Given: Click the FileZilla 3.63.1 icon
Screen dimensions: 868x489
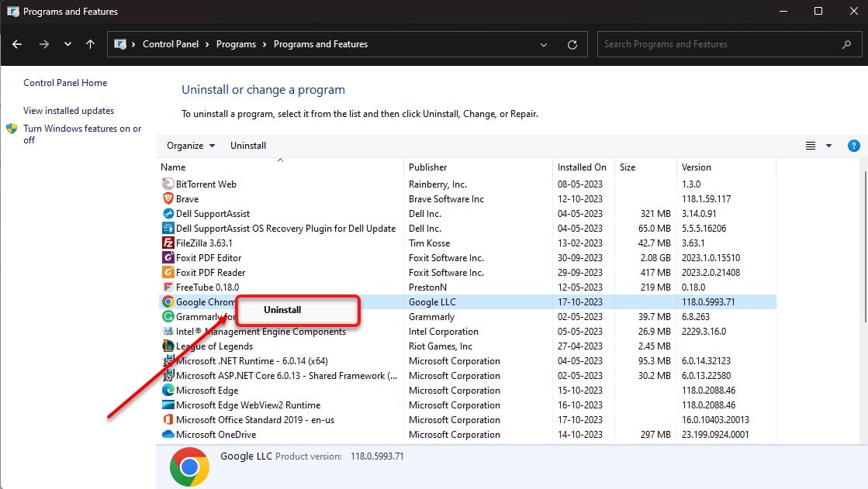Looking at the screenshot, I should pyautogui.click(x=168, y=243).
